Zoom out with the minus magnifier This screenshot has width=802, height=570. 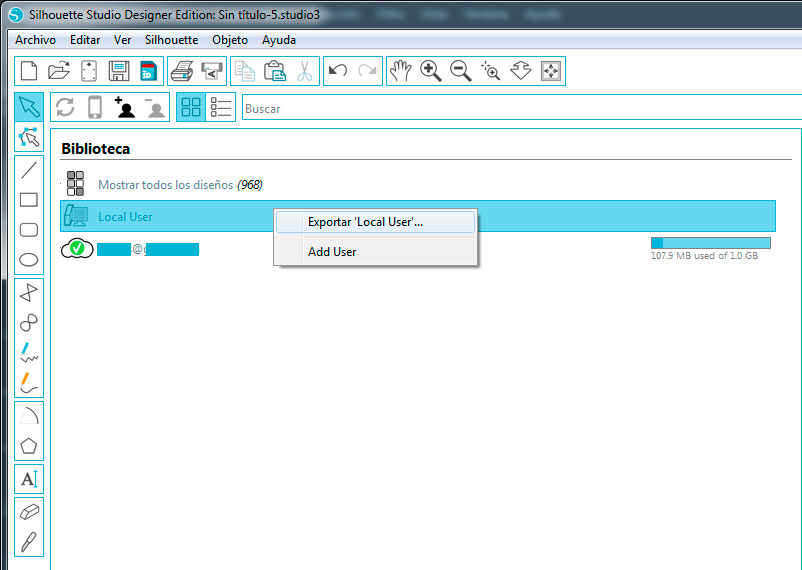click(460, 71)
